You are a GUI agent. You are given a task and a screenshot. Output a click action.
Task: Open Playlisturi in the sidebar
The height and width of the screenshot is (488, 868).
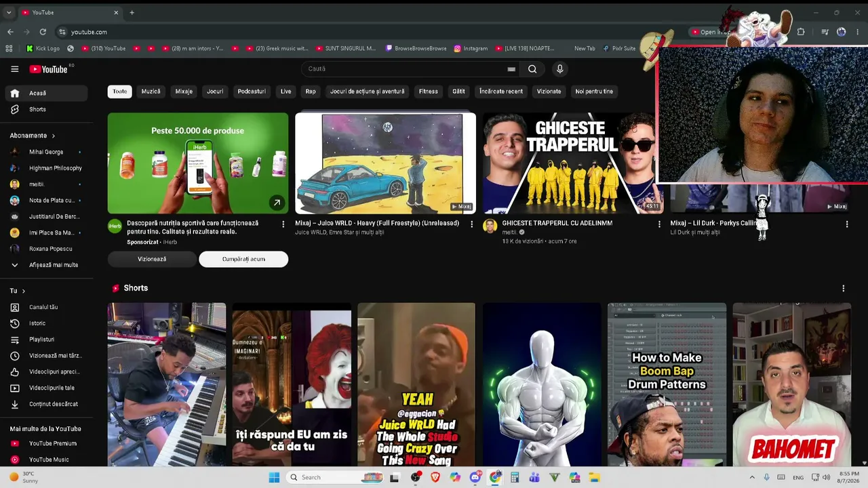[x=46, y=340]
